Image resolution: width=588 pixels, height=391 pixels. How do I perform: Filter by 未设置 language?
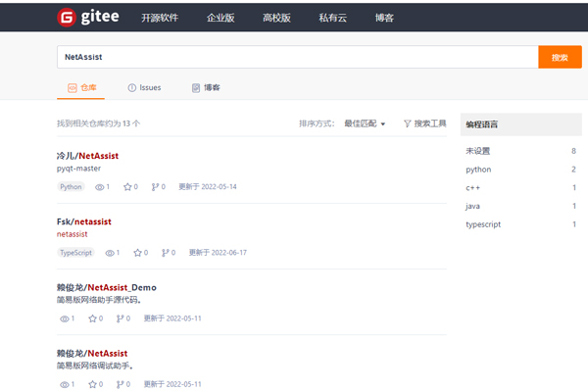tap(521, 151)
